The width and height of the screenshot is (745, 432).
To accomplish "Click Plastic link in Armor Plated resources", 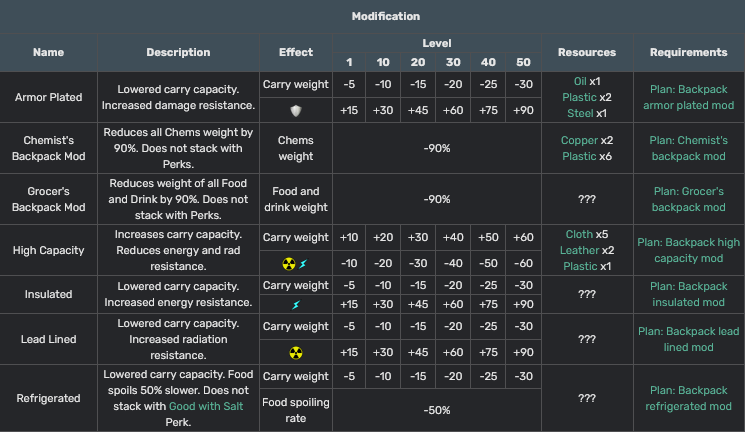I will tap(579, 97).
